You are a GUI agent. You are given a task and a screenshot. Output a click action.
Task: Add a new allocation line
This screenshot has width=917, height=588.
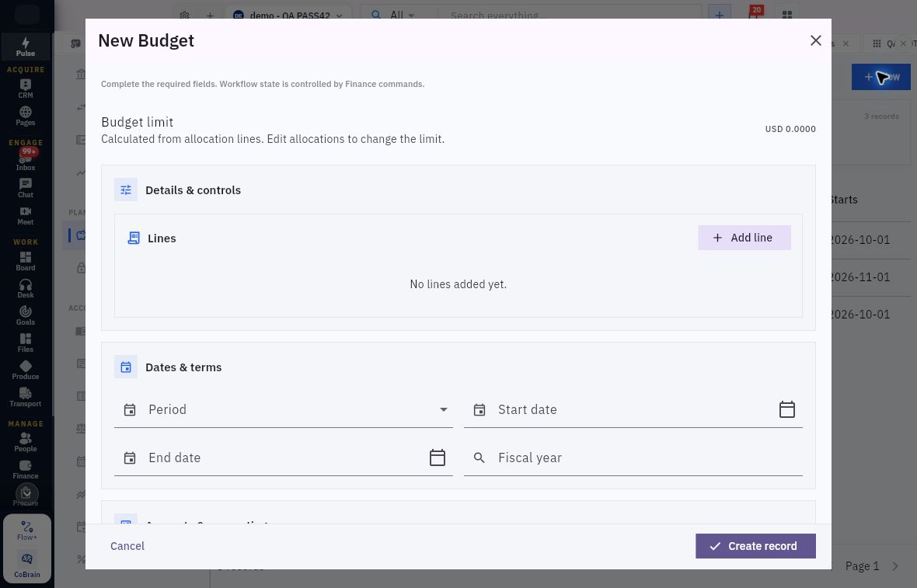pyautogui.click(x=744, y=238)
